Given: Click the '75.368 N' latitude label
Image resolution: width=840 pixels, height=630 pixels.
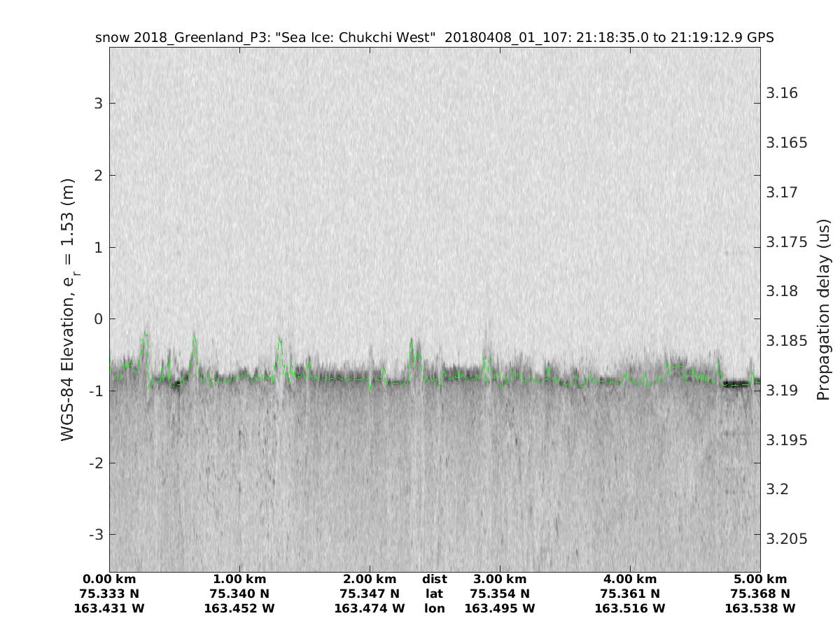Looking at the screenshot, I should click(760, 594).
